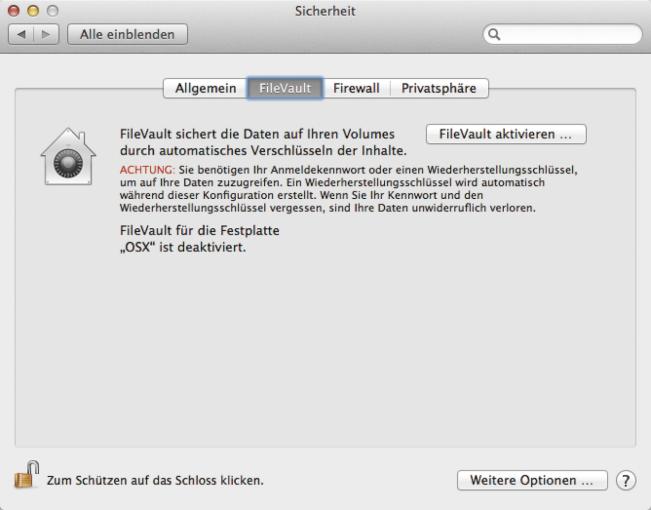
Task: Click Alle einblenden button
Action: (127, 34)
